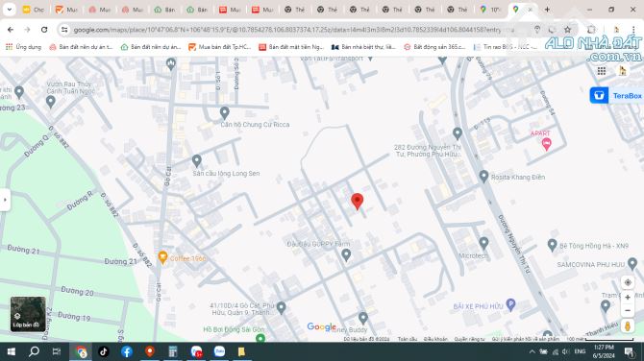Zoom out with the minus button
Image resolution: width=644 pixels, height=361 pixels.
click(627, 310)
